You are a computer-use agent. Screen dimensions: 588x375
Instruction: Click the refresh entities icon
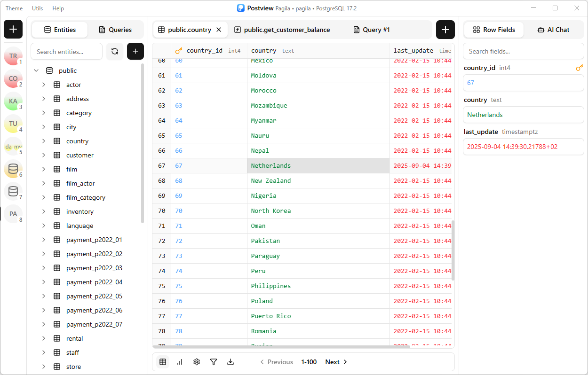[115, 52]
